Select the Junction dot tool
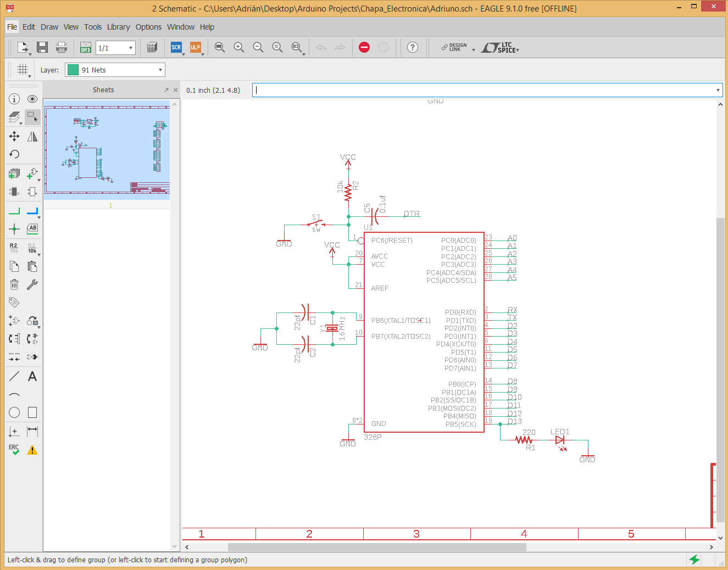Image resolution: width=728 pixels, height=570 pixels. coord(14,228)
